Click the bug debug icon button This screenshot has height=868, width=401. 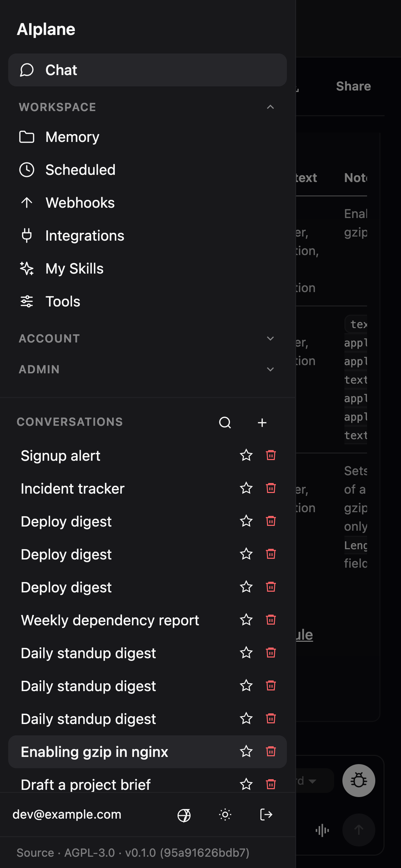(x=359, y=781)
